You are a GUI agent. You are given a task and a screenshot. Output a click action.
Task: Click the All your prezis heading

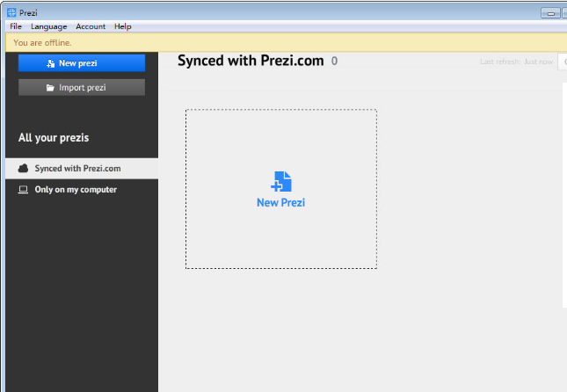tap(54, 137)
